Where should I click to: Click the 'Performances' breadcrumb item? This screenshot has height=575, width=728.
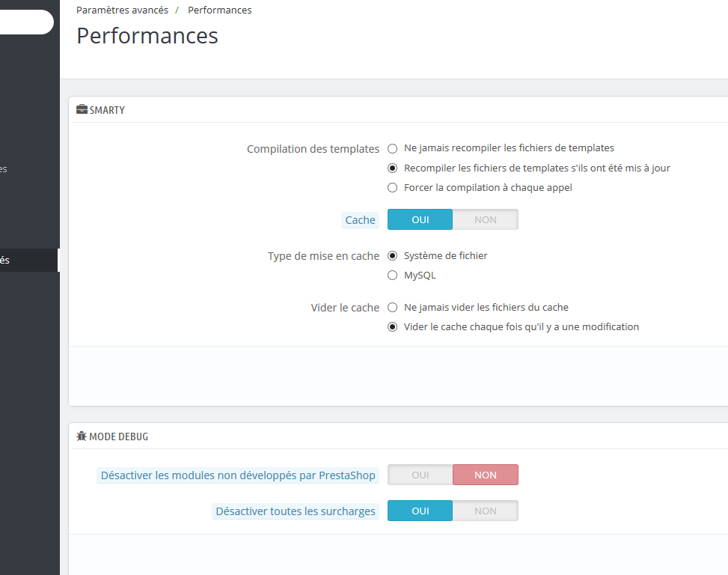219,10
